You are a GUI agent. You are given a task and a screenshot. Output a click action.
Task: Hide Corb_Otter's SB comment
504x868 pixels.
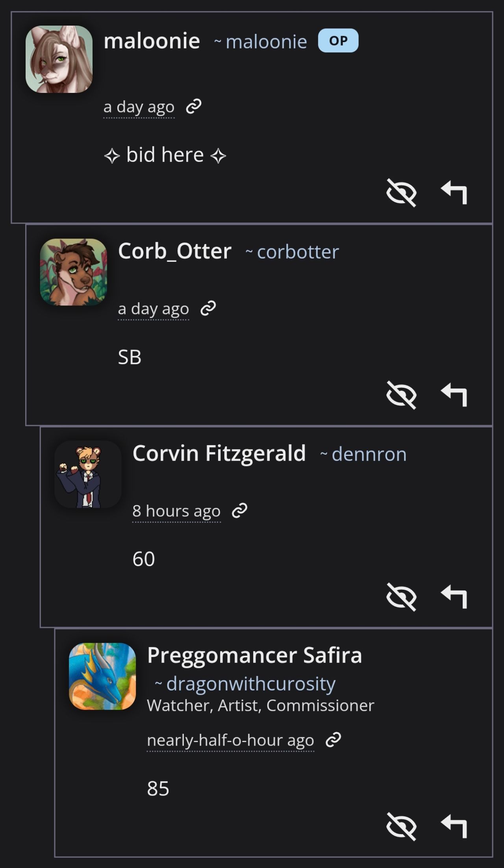tap(401, 395)
